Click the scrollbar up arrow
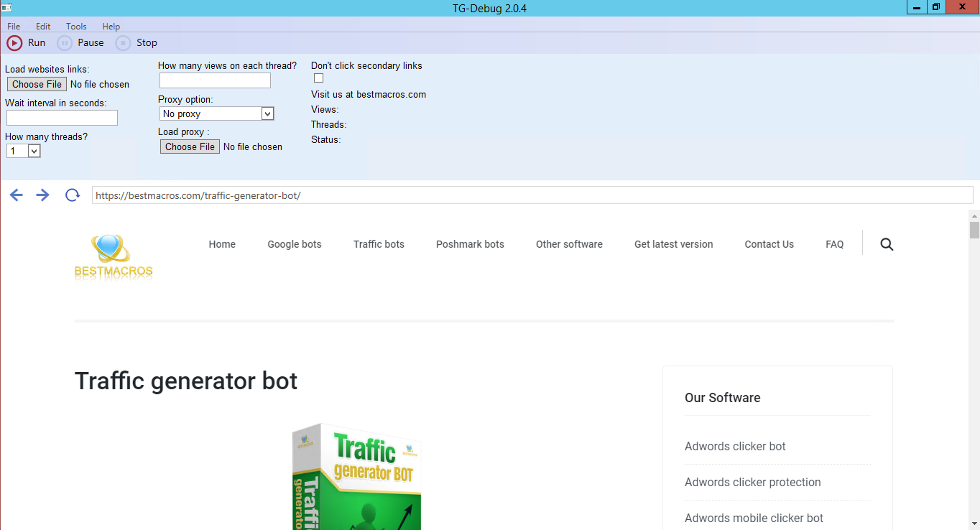 coord(974,215)
